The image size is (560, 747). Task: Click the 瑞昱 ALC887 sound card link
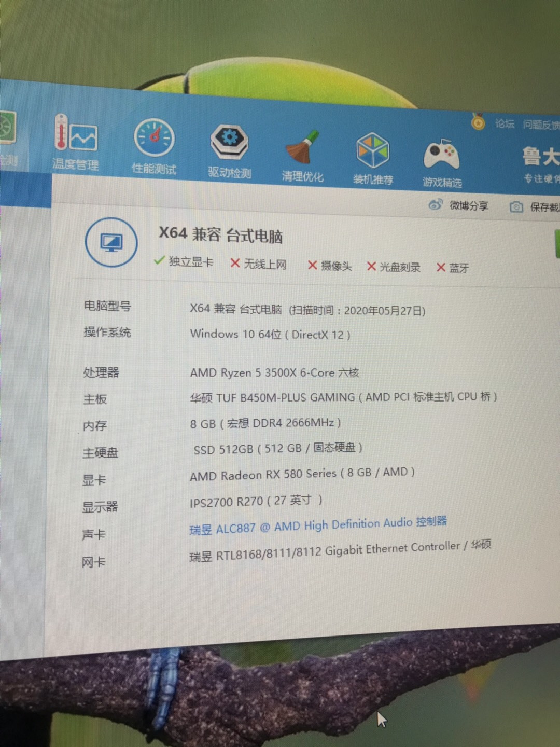click(318, 525)
